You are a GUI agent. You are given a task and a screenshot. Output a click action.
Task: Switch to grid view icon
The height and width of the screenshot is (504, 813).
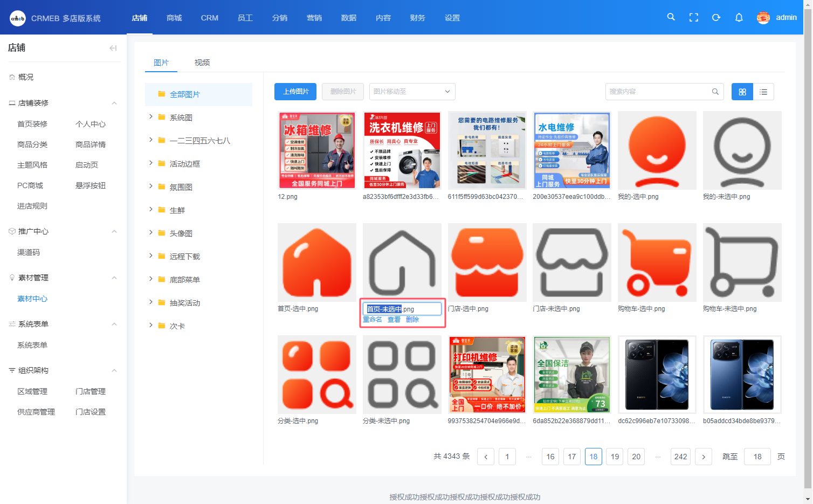tap(742, 92)
